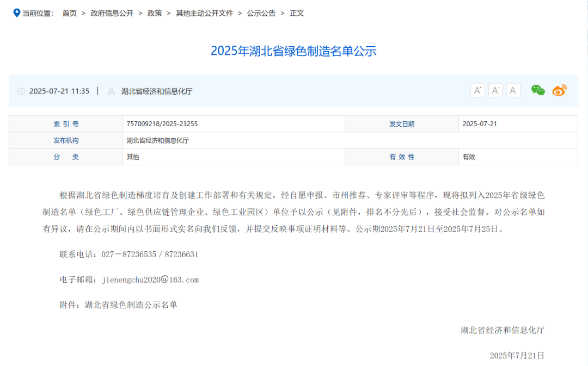Open the 首页 breadcrumb link
This screenshot has height=366, width=588.
tap(69, 13)
